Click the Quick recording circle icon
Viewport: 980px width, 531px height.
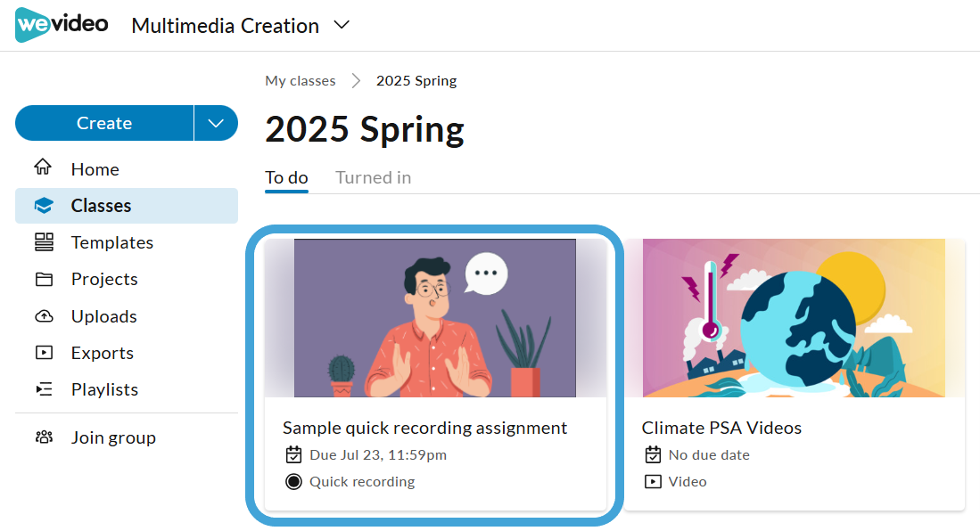tap(293, 482)
